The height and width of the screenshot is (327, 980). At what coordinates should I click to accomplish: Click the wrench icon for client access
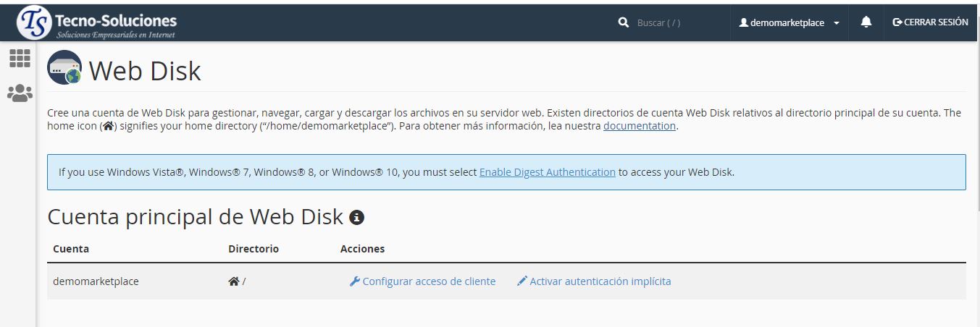354,281
